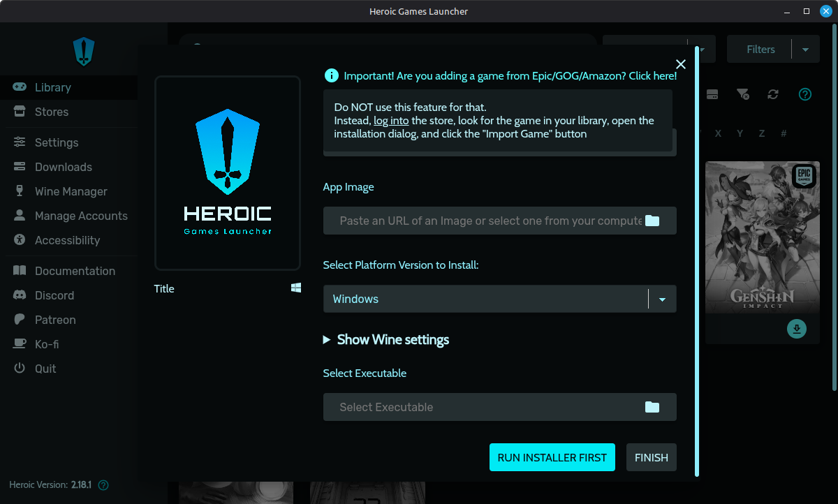Click the Accessibility icon in the sidebar
The height and width of the screenshot is (504, 838).
click(x=20, y=240)
